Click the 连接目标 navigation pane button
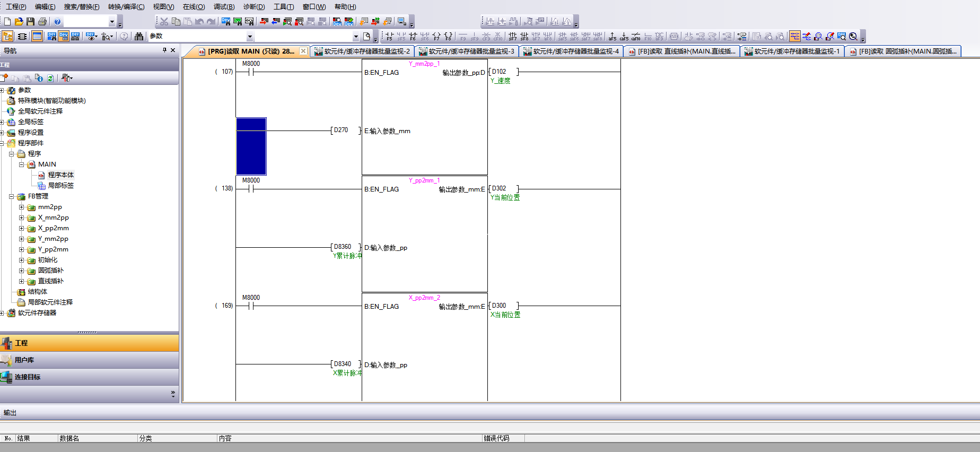980x452 pixels. 89,377
